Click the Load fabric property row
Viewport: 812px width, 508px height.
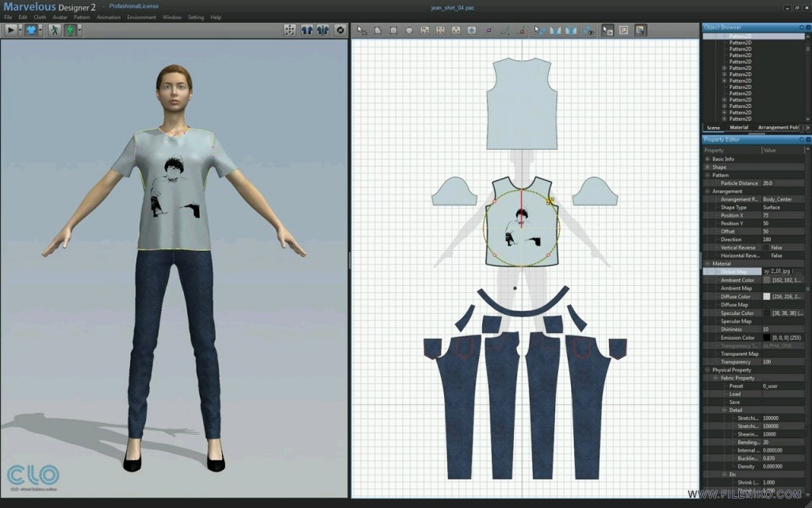click(x=754, y=394)
